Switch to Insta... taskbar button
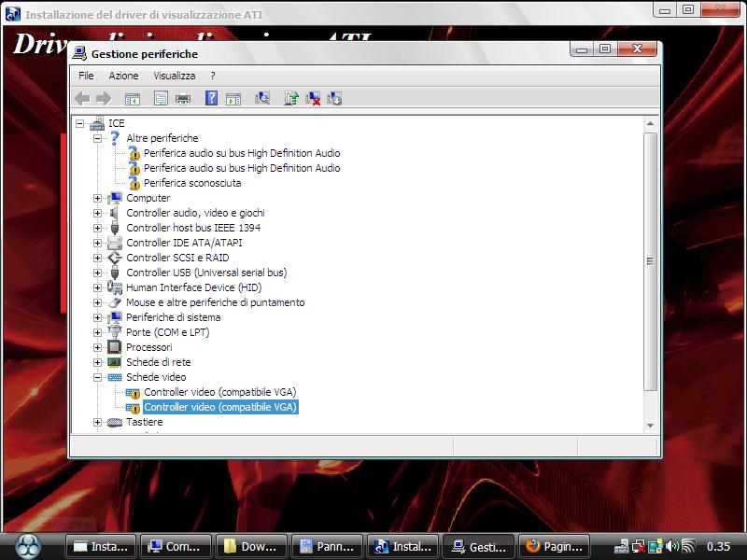The height and width of the screenshot is (560, 747). (x=101, y=546)
